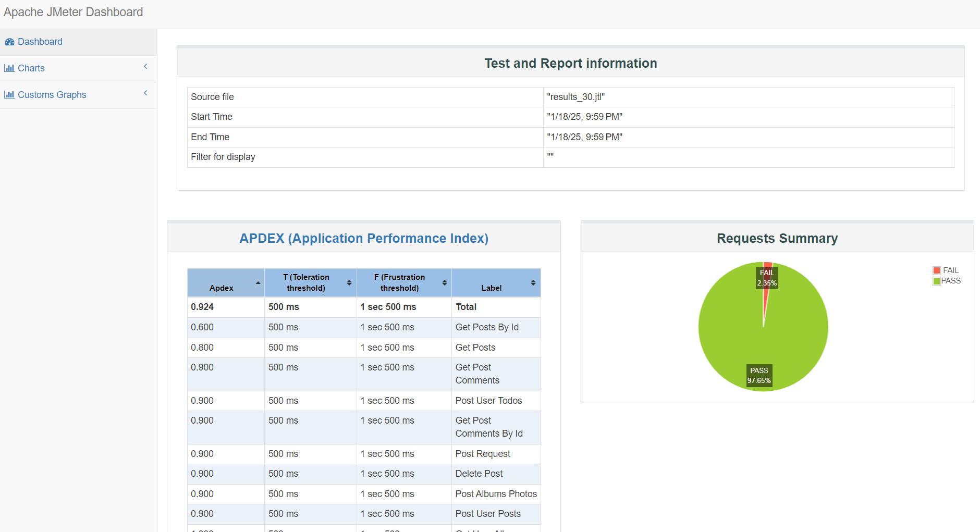
Task: Click the sort icon on Toleration threshold column
Action: pos(349,282)
